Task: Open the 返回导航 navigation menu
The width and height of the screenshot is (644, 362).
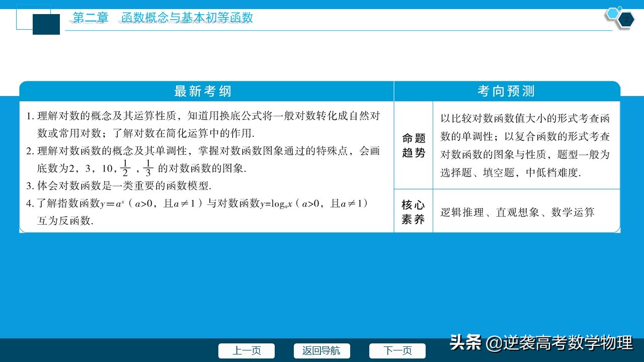Action: (x=322, y=351)
